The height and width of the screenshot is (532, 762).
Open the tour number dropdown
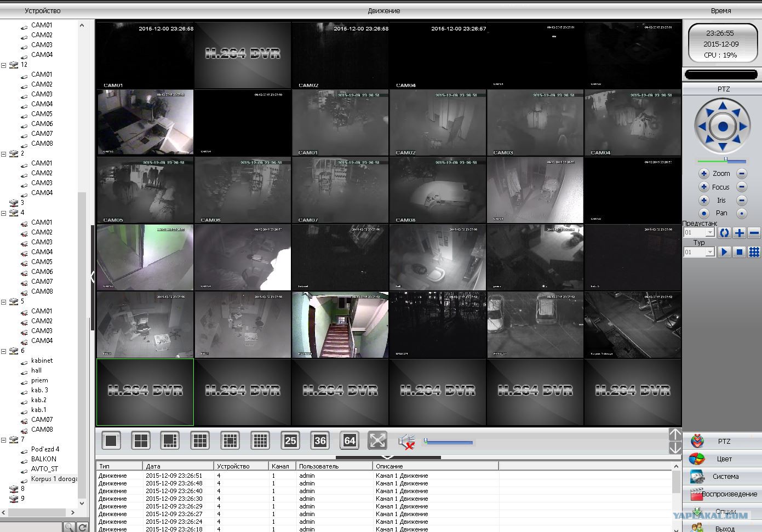point(709,252)
